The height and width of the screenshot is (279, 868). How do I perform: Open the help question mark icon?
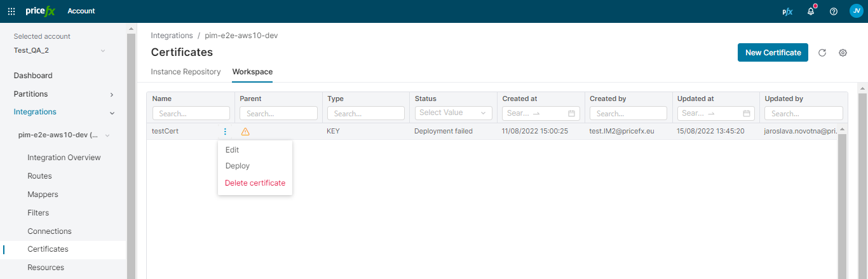coord(834,11)
